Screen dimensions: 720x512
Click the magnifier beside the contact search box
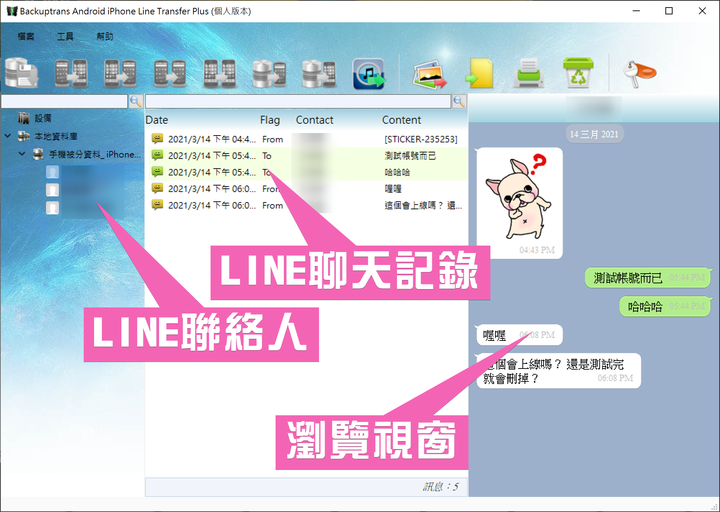click(135, 101)
